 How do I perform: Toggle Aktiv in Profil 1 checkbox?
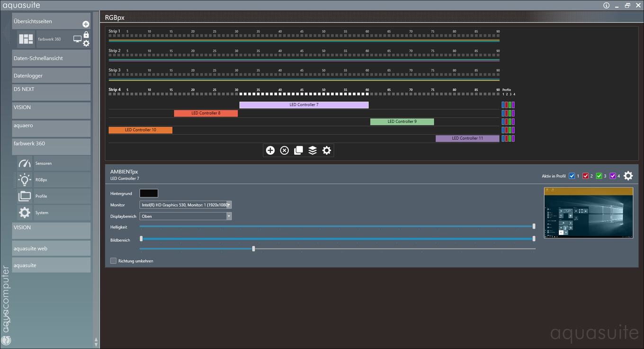pyautogui.click(x=572, y=176)
